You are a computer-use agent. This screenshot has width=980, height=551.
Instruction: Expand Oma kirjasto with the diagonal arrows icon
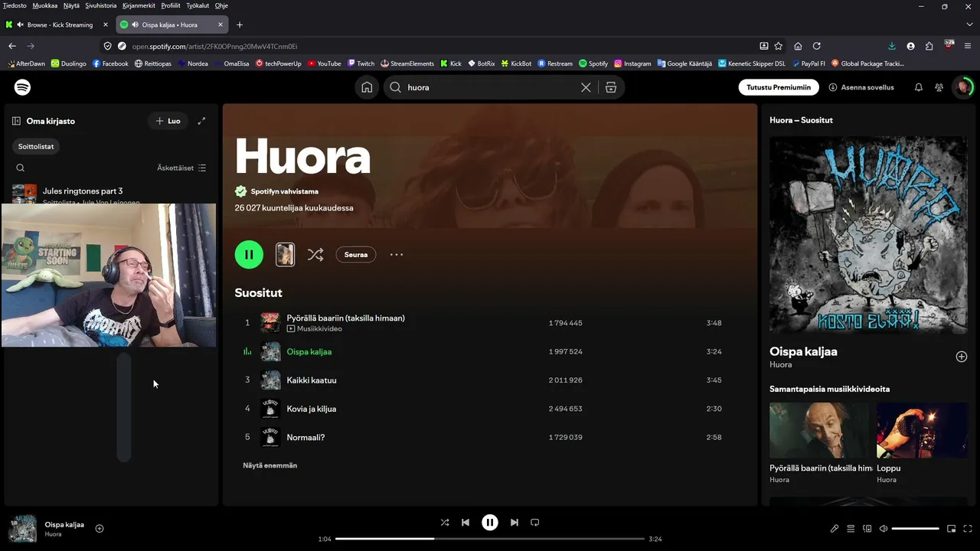point(201,121)
